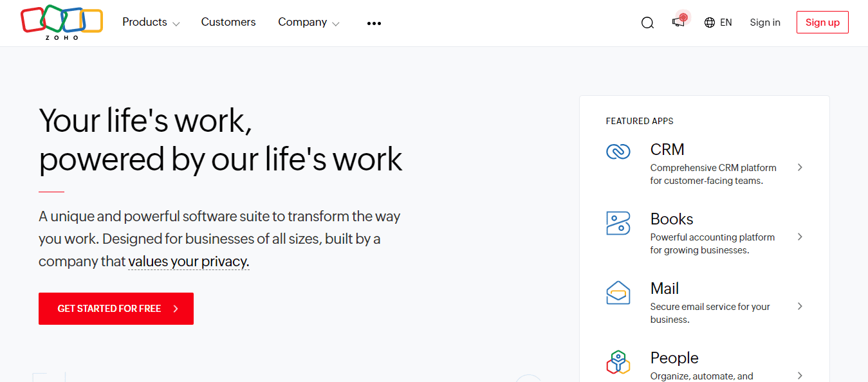
Task: Click the Sign in link
Action: click(765, 22)
